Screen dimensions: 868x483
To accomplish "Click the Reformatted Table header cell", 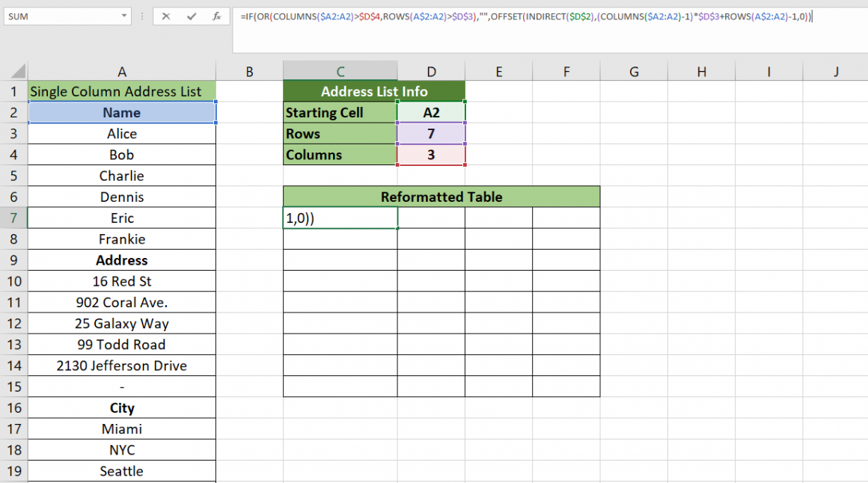I will [441, 197].
